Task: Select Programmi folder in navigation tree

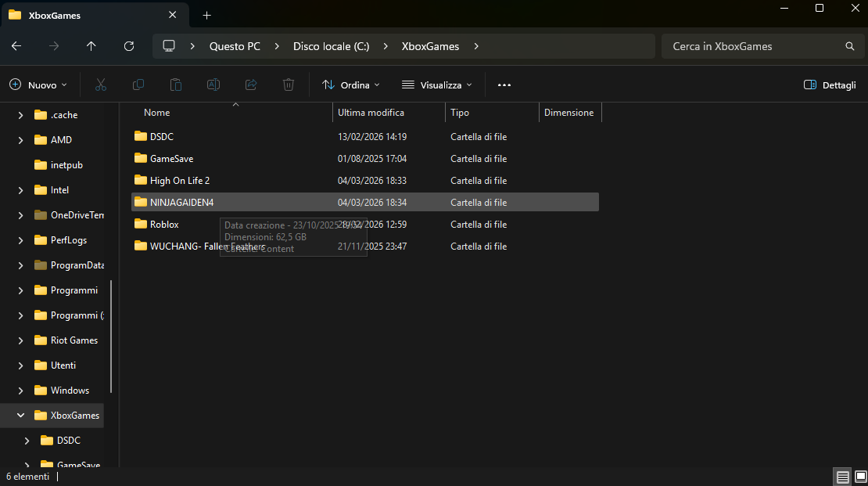Action: click(66, 290)
